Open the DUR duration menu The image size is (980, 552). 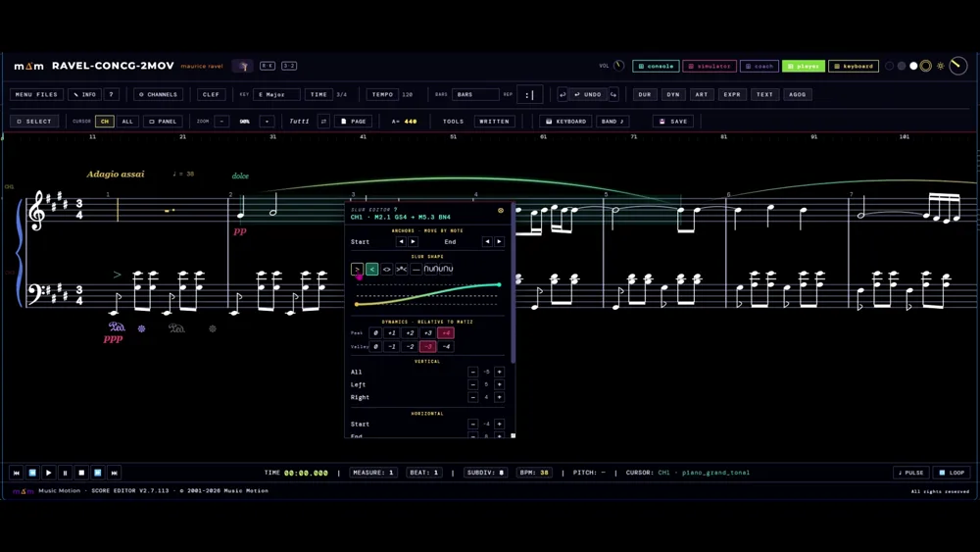(645, 94)
